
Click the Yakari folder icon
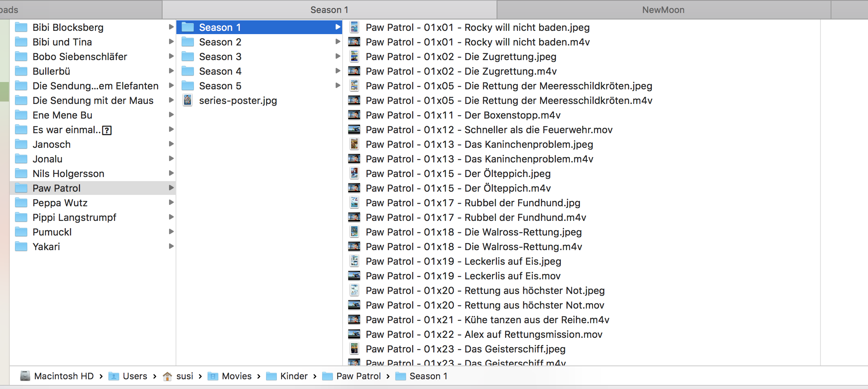click(x=21, y=246)
